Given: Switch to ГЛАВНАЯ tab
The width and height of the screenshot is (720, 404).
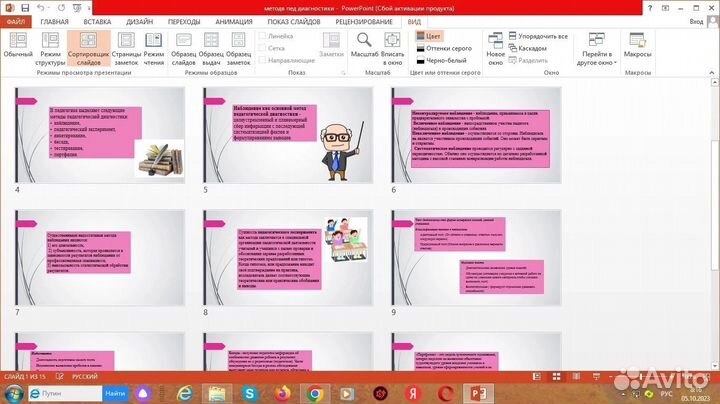Looking at the screenshot, I should tap(54, 22).
